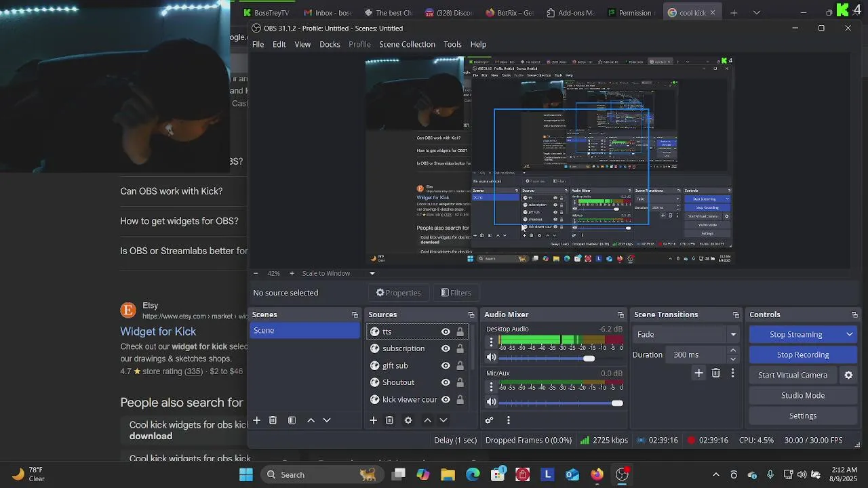868x488 pixels.
Task: Open Fade transition dropdown
Action: (x=686, y=334)
